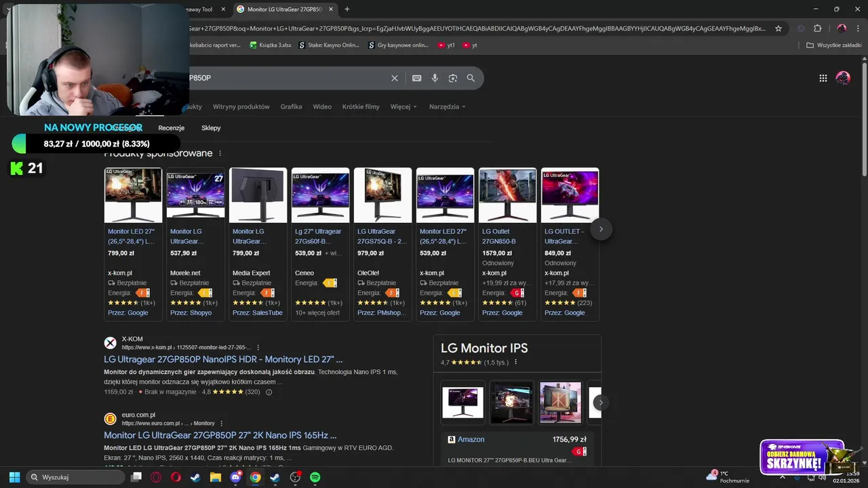This screenshot has width=868, height=488.
Task: Click the 'Przez: SalesTube' attribution
Action: click(x=258, y=313)
